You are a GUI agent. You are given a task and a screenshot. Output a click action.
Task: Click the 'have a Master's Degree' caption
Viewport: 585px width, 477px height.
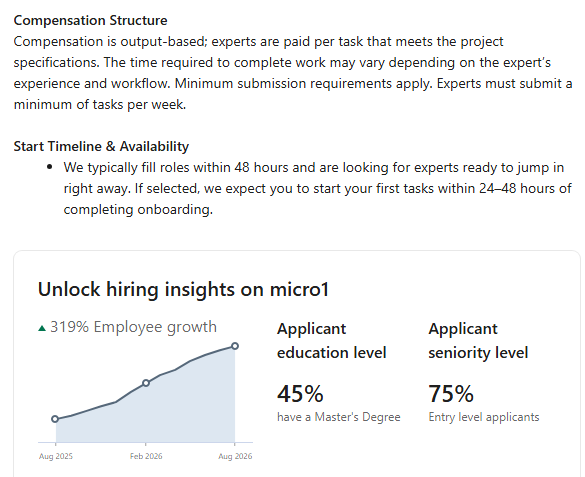[x=338, y=417]
